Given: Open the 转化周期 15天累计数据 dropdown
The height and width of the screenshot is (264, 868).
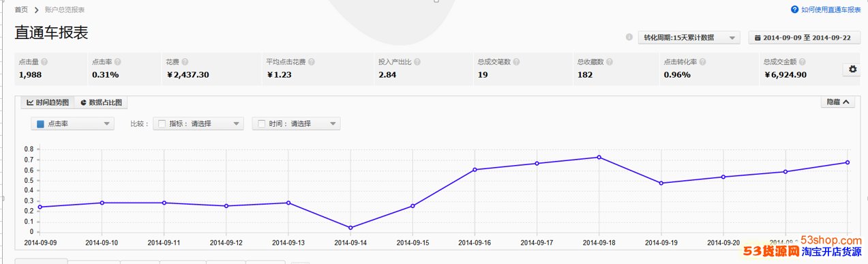Looking at the screenshot, I should (689, 38).
